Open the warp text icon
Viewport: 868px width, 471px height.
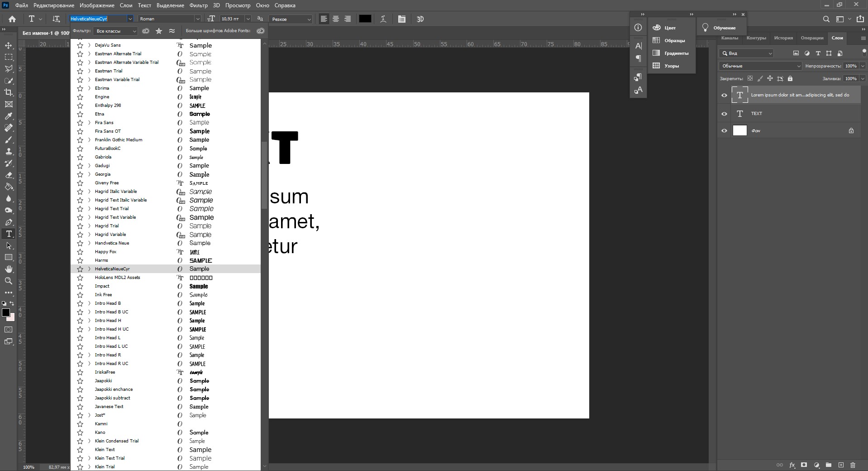[383, 19]
